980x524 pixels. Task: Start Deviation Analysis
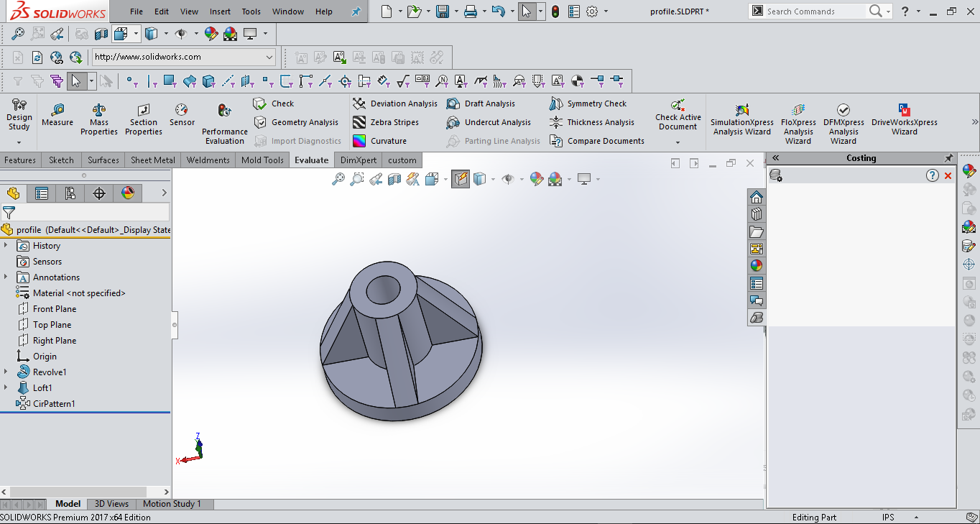coord(395,104)
